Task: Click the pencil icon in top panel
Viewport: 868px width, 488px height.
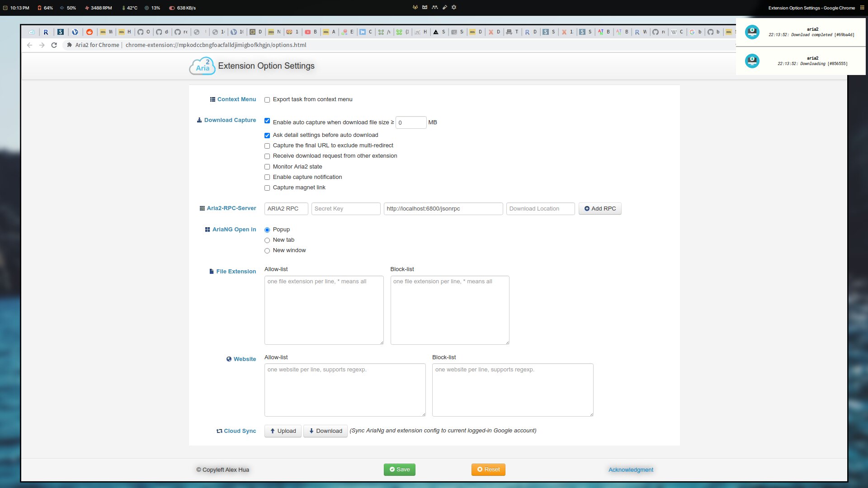Action: coord(444,7)
